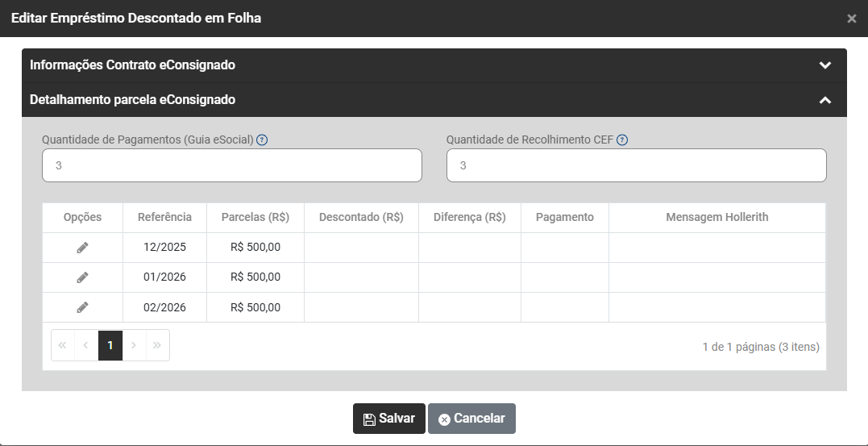Click pencil icon for 01/2026 installment
Screen dimensions: 868x446
82,277
